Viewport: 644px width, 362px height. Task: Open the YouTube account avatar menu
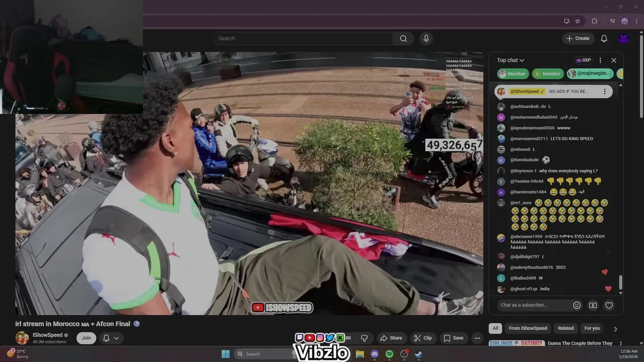click(x=624, y=39)
